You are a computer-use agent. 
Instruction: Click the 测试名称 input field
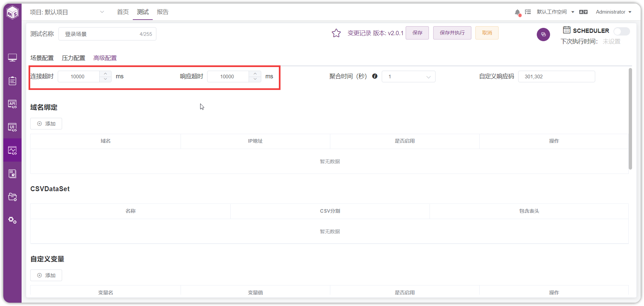pos(107,34)
